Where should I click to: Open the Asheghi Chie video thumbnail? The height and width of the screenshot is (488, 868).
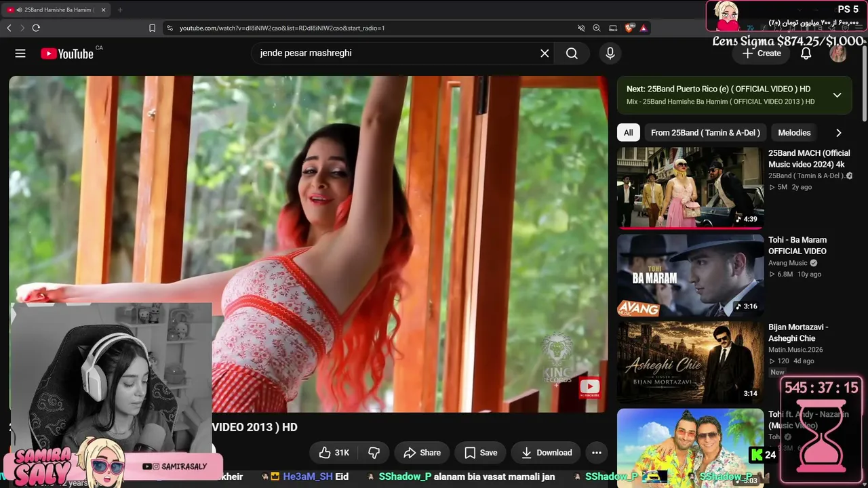click(x=690, y=362)
